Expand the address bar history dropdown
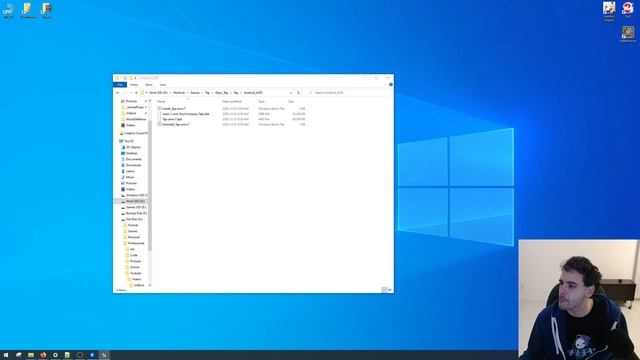Screen dimensions: 640x360 coord(291,93)
